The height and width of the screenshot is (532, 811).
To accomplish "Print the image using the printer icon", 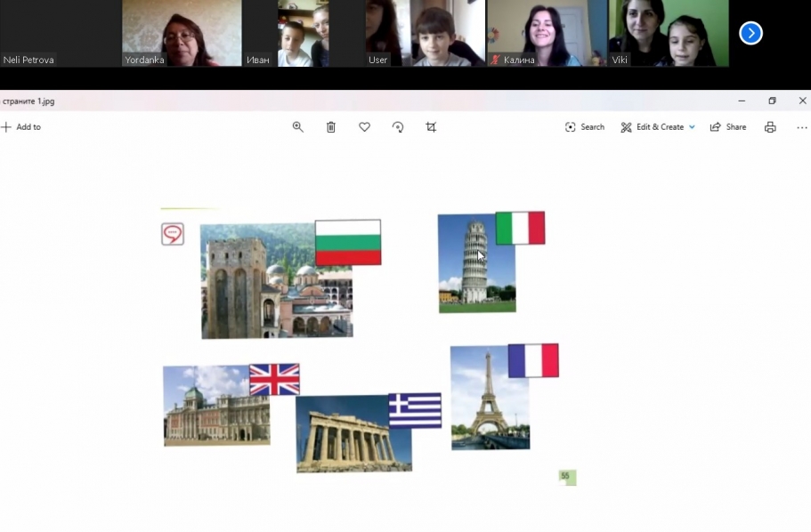I will click(770, 127).
